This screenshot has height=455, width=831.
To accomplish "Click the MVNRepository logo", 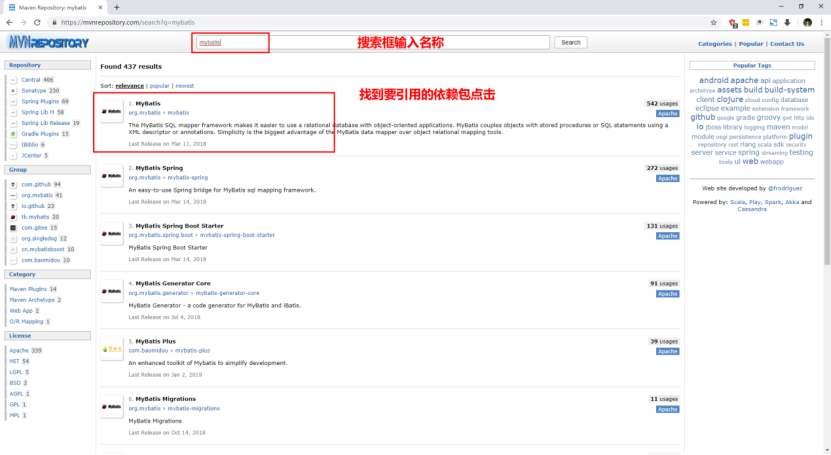I will 47,43.
